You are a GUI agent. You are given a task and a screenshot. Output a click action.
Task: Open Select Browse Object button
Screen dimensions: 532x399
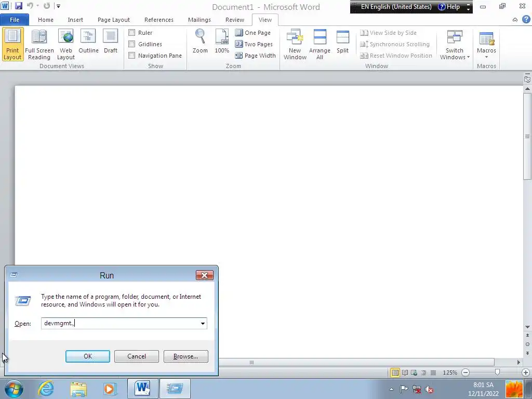point(527,344)
